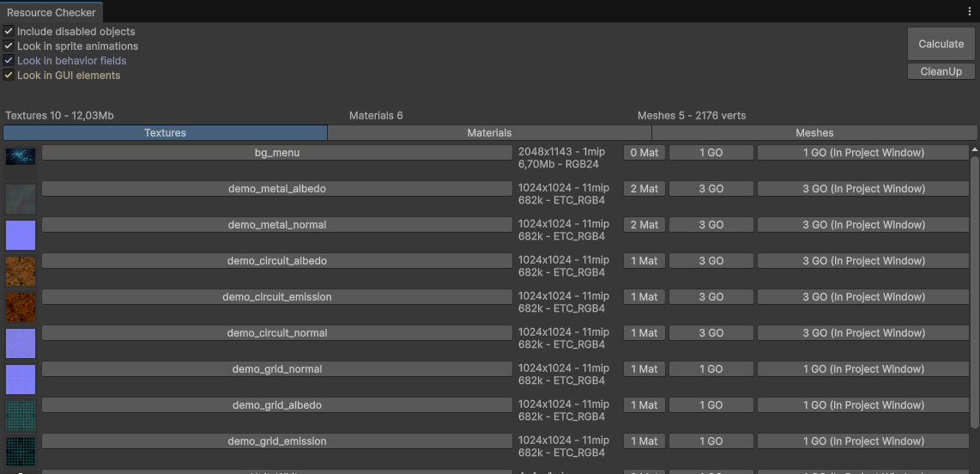This screenshot has height=474, width=980.
Task: Click the Calculate button
Action: coord(941,44)
